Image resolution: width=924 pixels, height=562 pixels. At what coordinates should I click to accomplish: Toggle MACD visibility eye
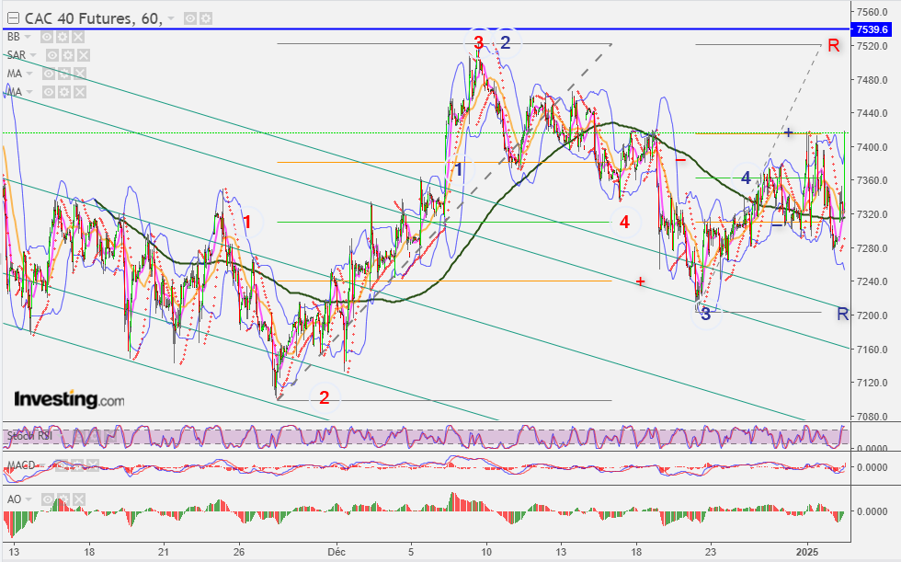pos(61,465)
